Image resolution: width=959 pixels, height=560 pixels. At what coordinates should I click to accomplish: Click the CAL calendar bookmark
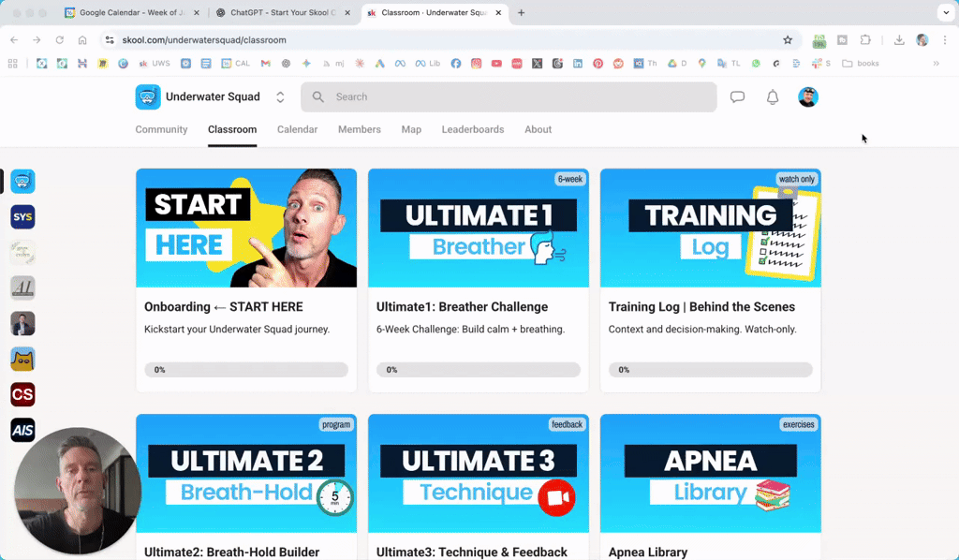click(x=235, y=64)
